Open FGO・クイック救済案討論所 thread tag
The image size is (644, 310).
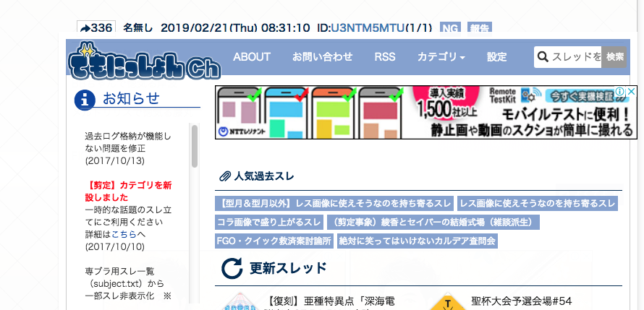click(274, 241)
